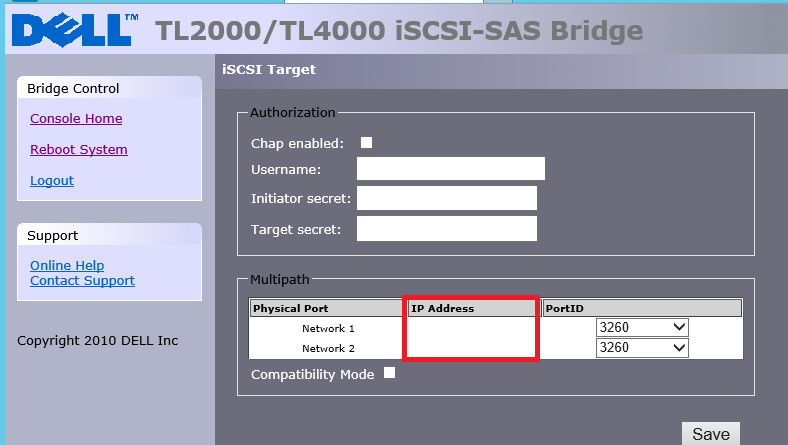Click the PortID column header
This screenshot has height=445, width=788.
pos(641,308)
